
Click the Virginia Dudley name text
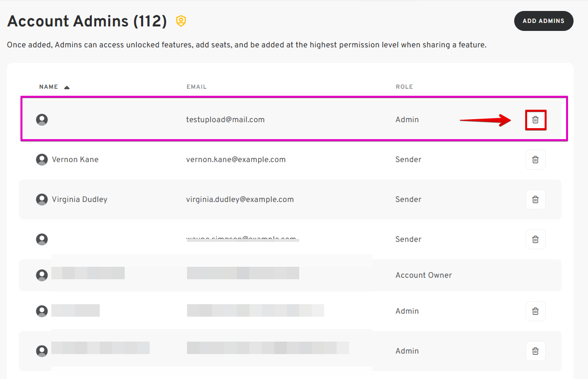[79, 199]
